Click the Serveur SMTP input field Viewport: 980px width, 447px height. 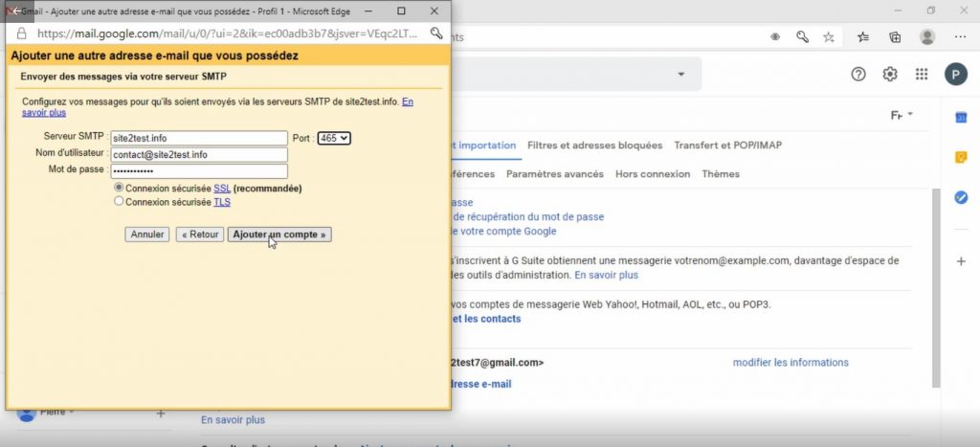[199, 138]
